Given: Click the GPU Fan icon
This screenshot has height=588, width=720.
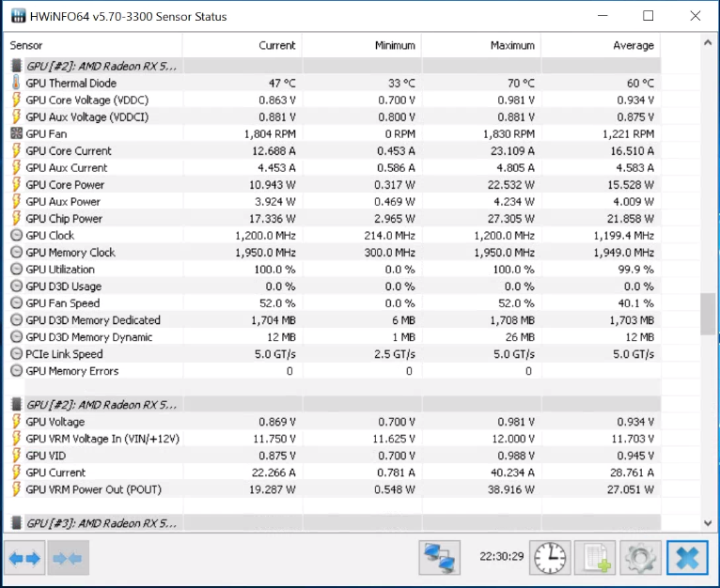Looking at the screenshot, I should pos(16,133).
